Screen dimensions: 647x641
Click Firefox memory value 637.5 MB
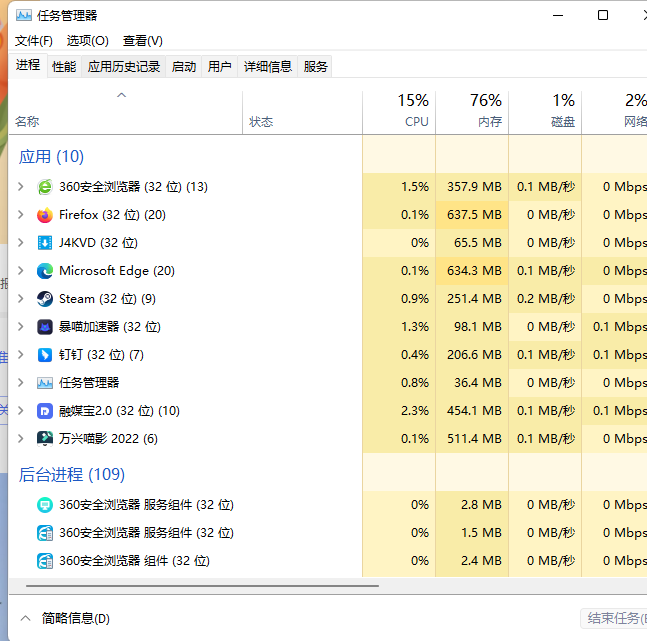point(474,215)
